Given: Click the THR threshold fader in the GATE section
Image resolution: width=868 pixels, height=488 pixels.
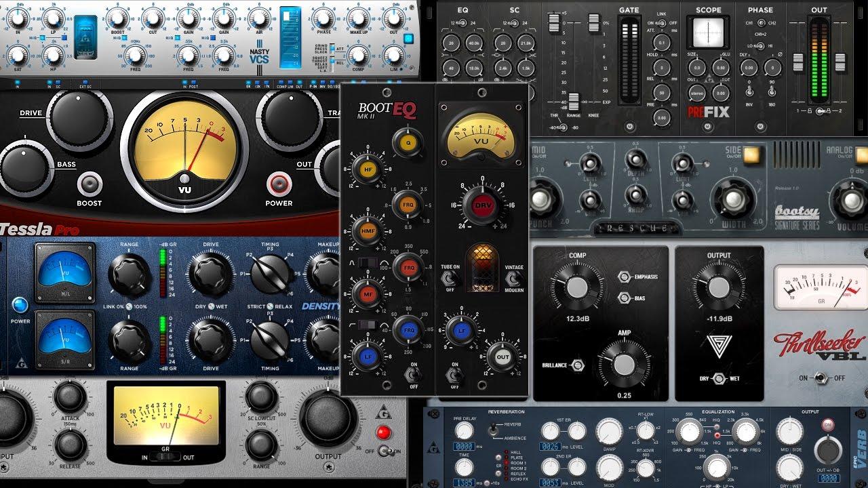Looking at the screenshot, I should [554, 22].
